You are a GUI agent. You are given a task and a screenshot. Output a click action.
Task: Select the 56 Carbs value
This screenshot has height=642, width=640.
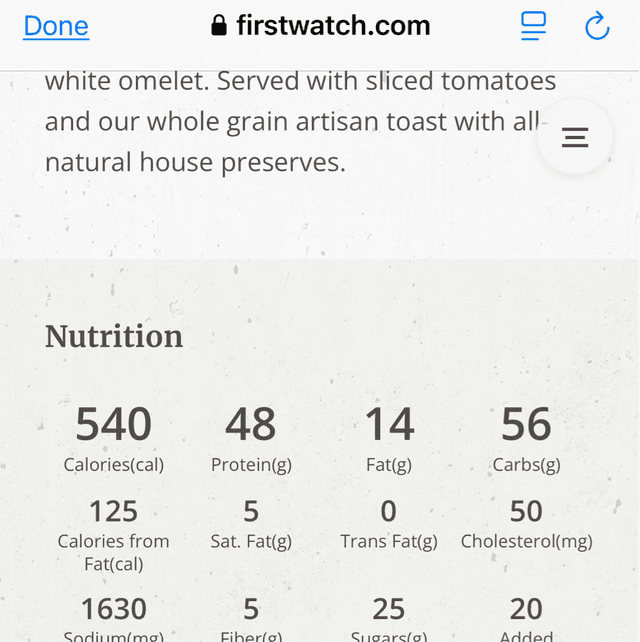click(x=526, y=425)
